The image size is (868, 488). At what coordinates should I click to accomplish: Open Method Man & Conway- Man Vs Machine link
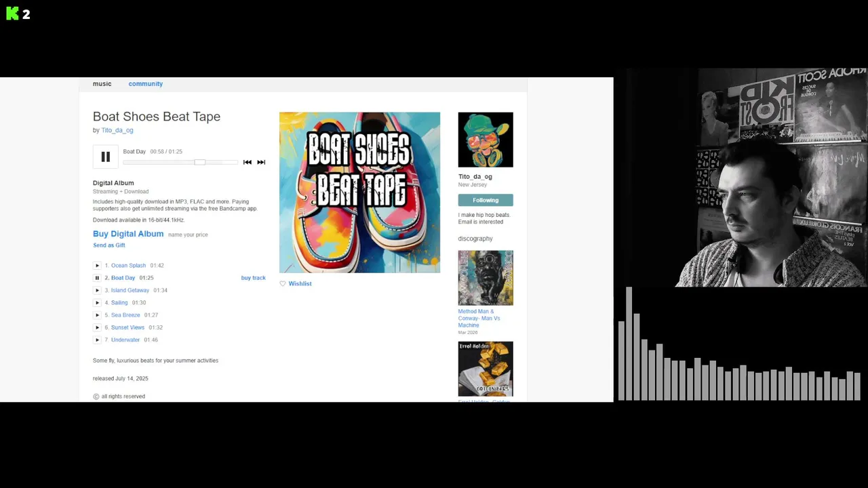(479, 319)
